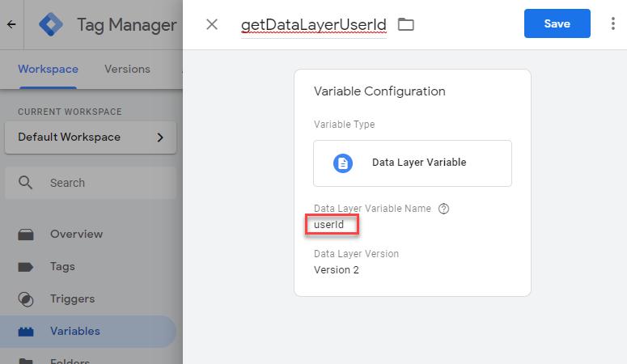Click the Tag Manager diamond logo

51,24
